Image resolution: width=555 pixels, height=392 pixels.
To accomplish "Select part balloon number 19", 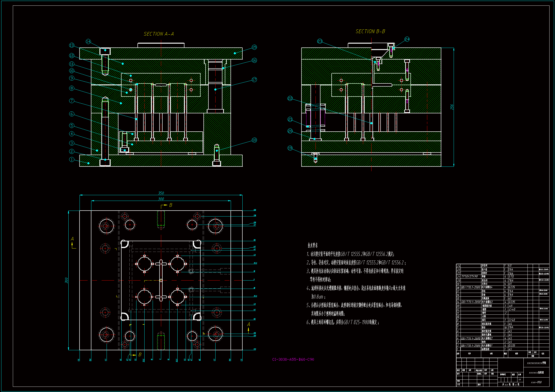I will click(290, 148).
